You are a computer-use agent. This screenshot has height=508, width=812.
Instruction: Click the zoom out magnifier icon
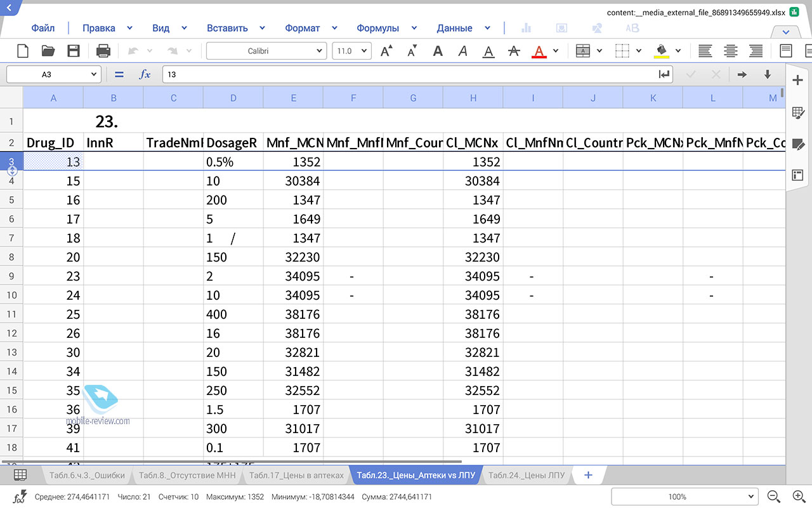pos(773,497)
